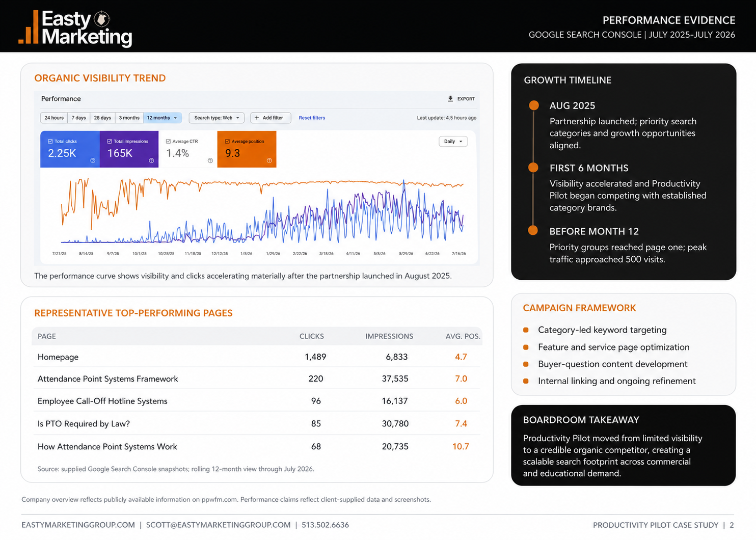This screenshot has height=540, width=756.
Task: Click the SCOTT@EASTYMARKETINGGROUP.COM email address
Action: (219, 525)
